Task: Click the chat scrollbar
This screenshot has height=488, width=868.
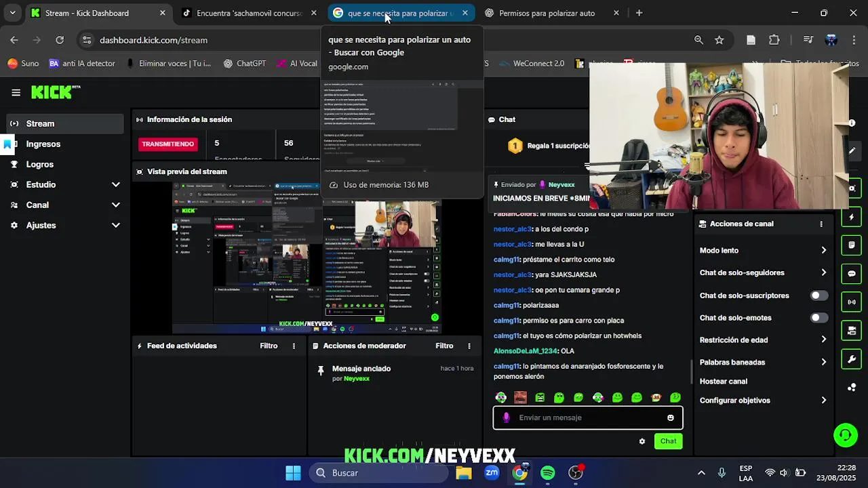Action: (x=691, y=371)
